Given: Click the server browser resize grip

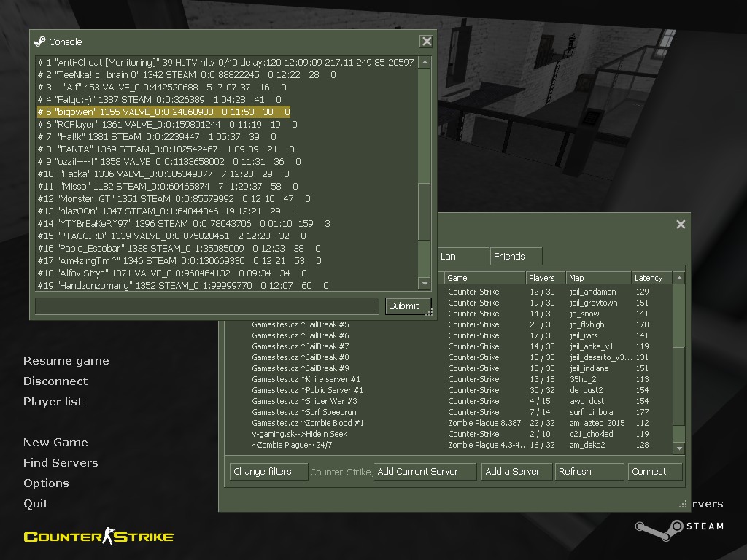Looking at the screenshot, I should tap(683, 505).
